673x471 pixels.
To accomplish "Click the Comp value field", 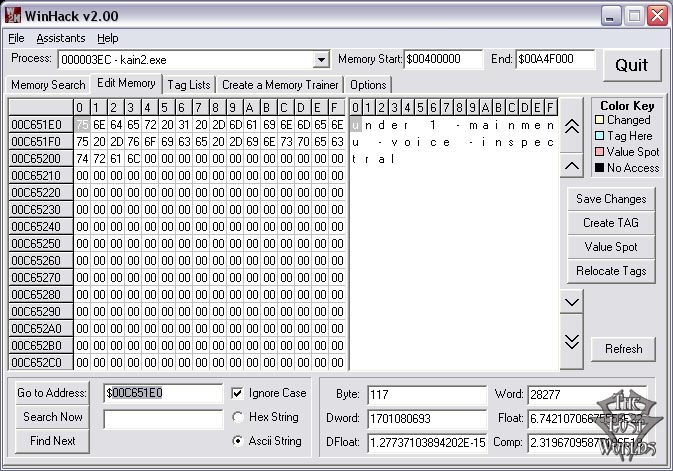I will point(587,443).
